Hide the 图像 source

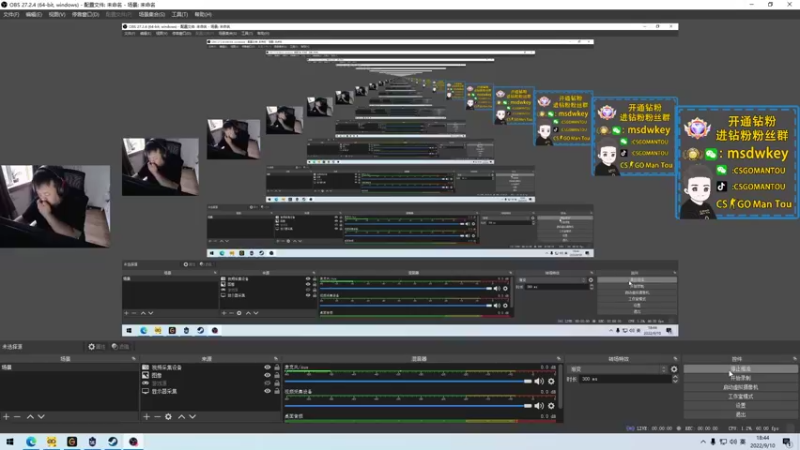pos(267,375)
